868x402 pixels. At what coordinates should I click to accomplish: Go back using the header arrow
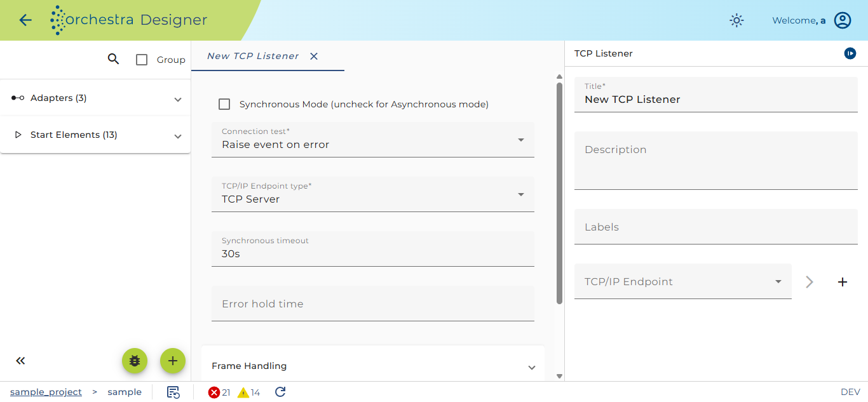[x=25, y=20]
